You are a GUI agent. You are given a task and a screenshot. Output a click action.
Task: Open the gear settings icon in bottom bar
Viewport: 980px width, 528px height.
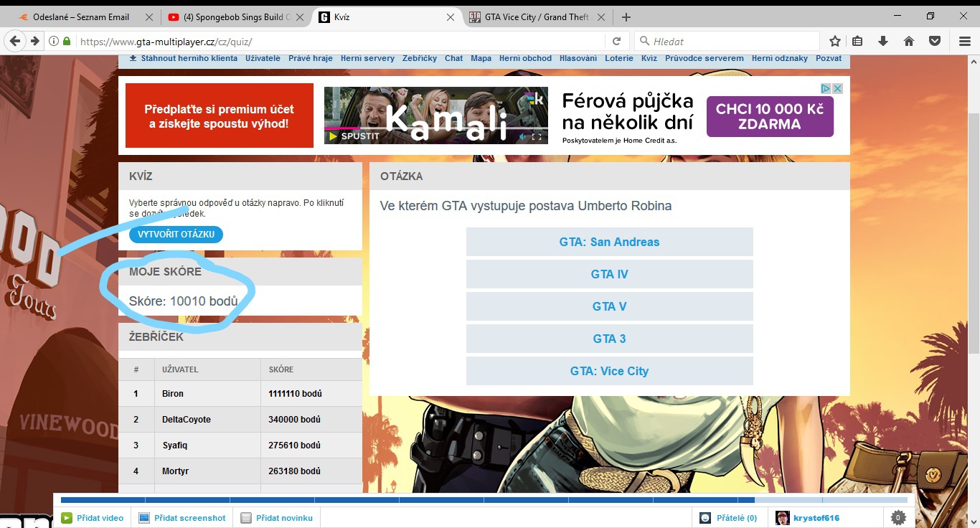point(897,517)
